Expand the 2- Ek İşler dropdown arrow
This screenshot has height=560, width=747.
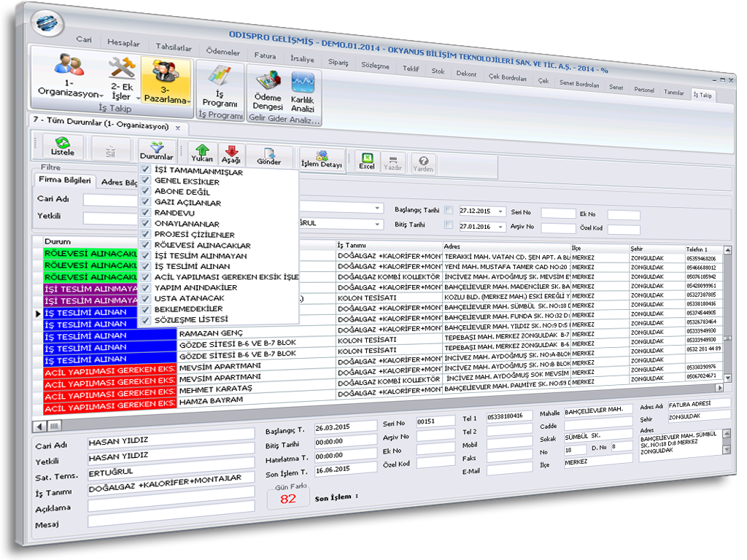pos(138,98)
